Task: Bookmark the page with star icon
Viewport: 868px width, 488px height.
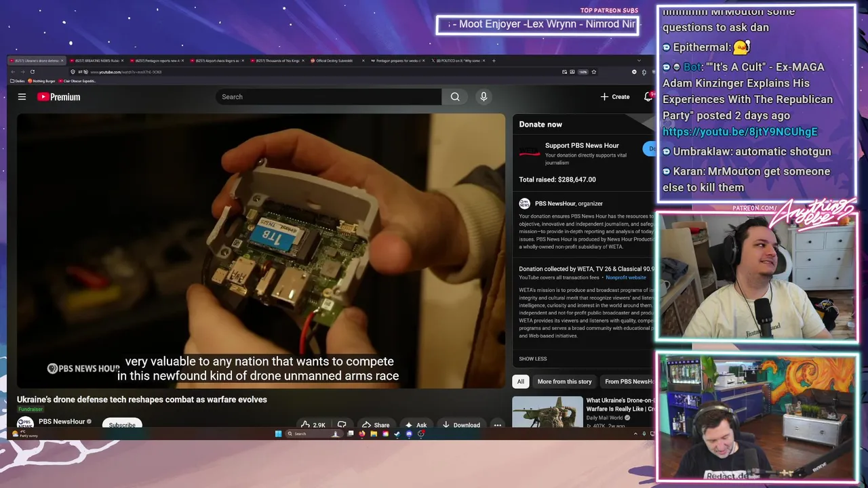Action: 593,72
